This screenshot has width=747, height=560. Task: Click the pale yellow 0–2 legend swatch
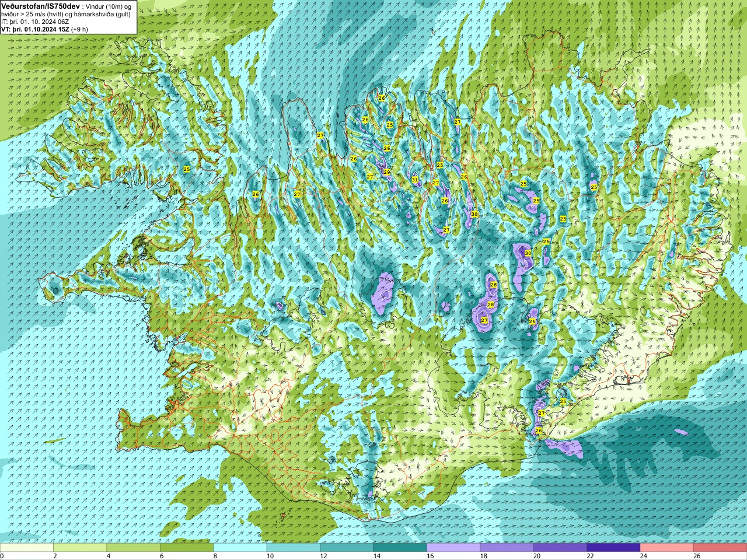(27, 548)
